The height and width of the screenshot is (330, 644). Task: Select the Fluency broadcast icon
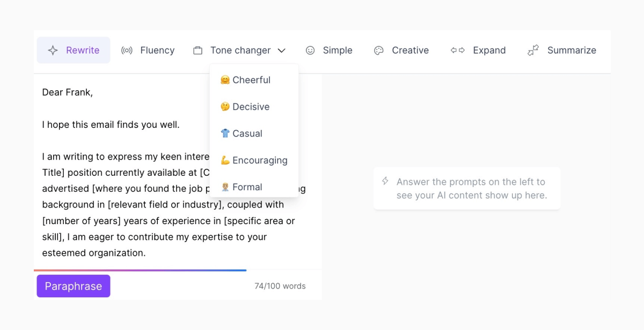click(x=127, y=51)
